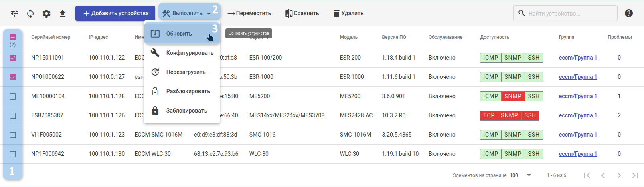Open the filter settings sliders icon
The height and width of the screenshot is (187, 644).
pos(14,14)
